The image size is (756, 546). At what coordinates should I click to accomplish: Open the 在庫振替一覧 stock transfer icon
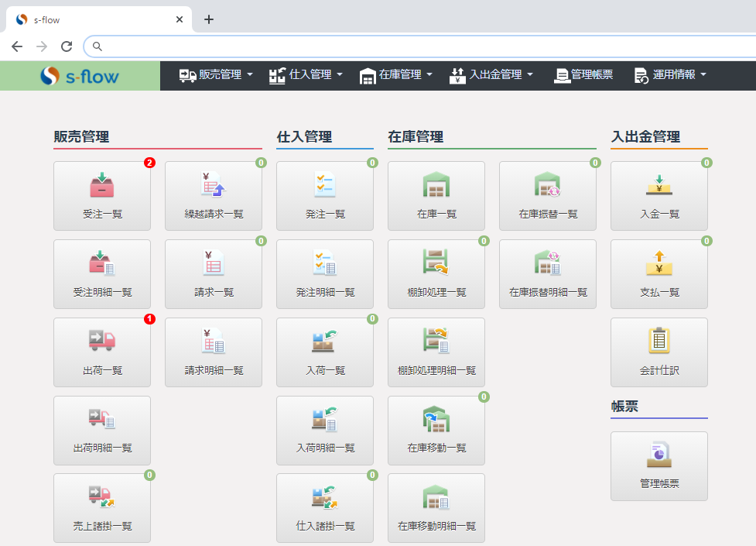[x=547, y=195]
